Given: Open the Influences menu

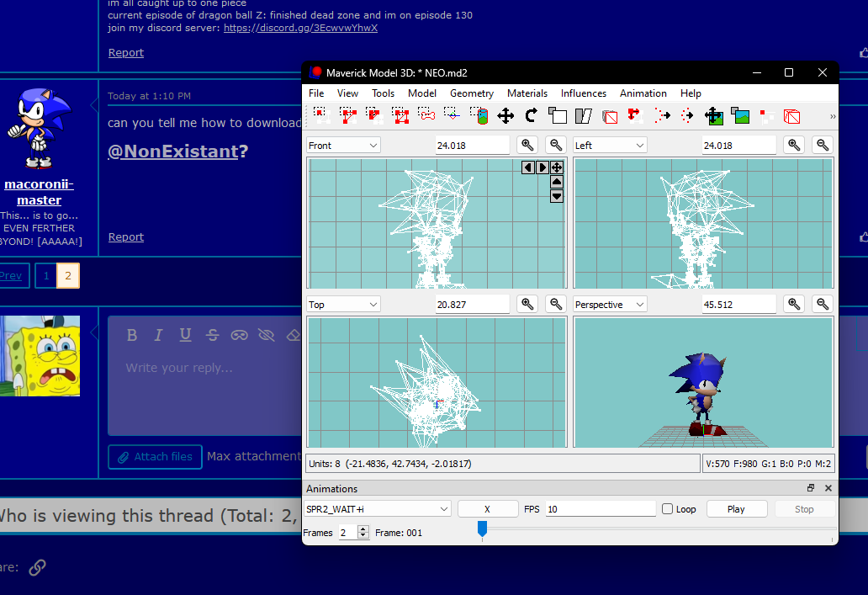Looking at the screenshot, I should (x=584, y=93).
